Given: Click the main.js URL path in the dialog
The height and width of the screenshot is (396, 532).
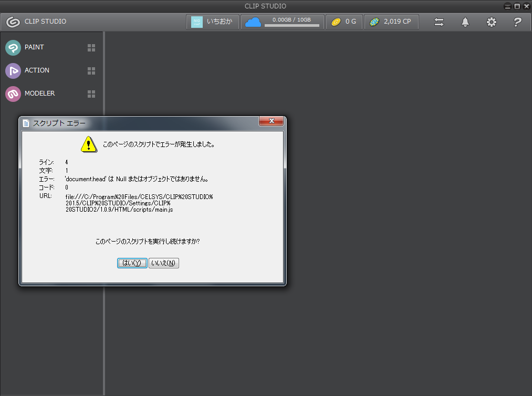Looking at the screenshot, I should pyautogui.click(x=139, y=203).
